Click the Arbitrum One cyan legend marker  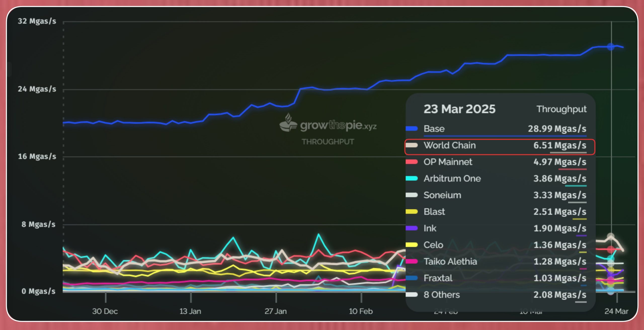click(412, 178)
